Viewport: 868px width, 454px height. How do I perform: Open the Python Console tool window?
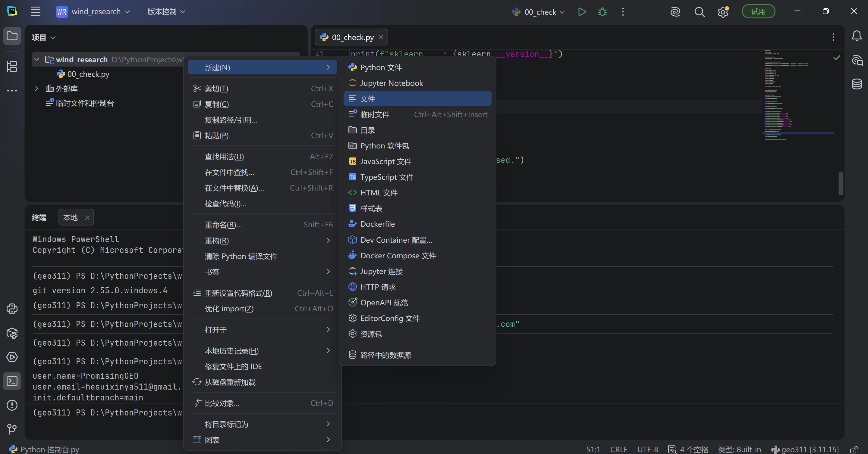click(12, 309)
